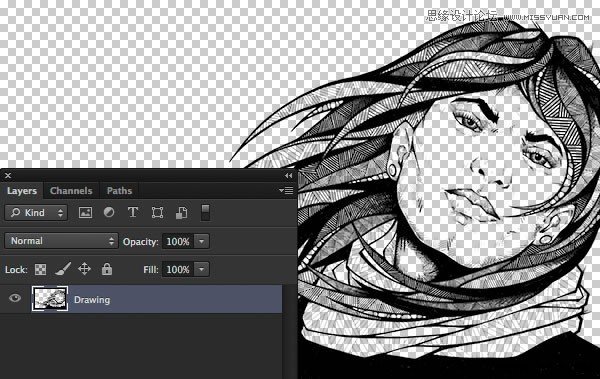Viewport: 600px width, 379px height.
Task: Open the Opacity slider dropdown arrow
Action: tap(202, 242)
